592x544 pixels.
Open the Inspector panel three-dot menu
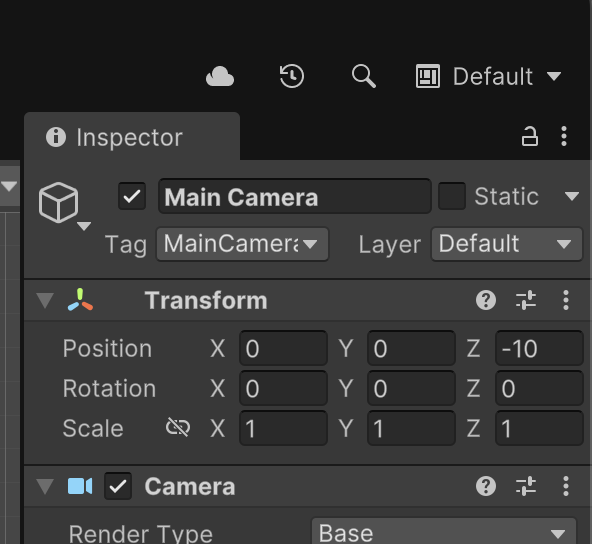564,136
